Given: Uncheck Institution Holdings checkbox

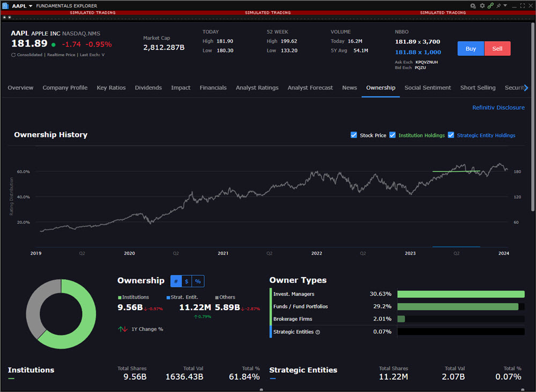Looking at the screenshot, I should point(392,135).
